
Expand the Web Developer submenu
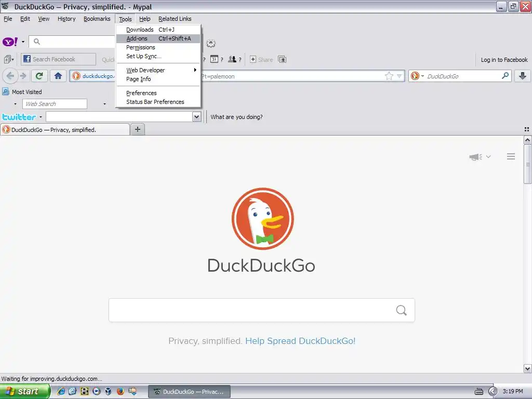195,70
